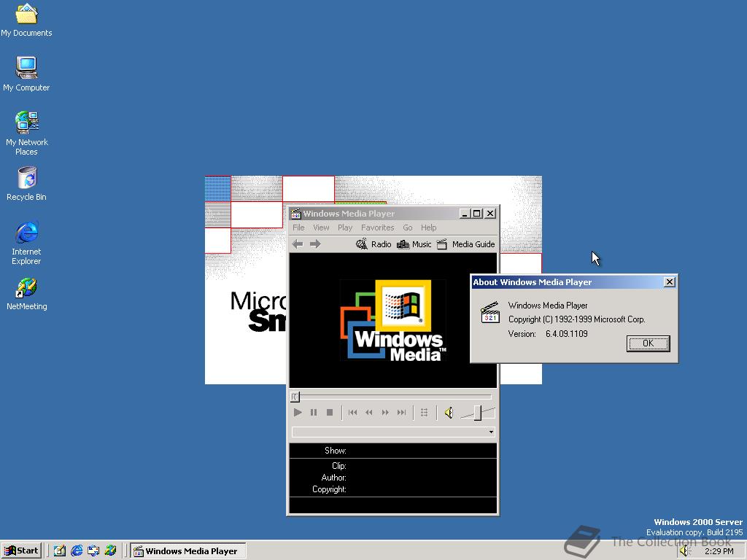Click the seek bar thumb
Screen dimensions: 747x560
pos(295,396)
